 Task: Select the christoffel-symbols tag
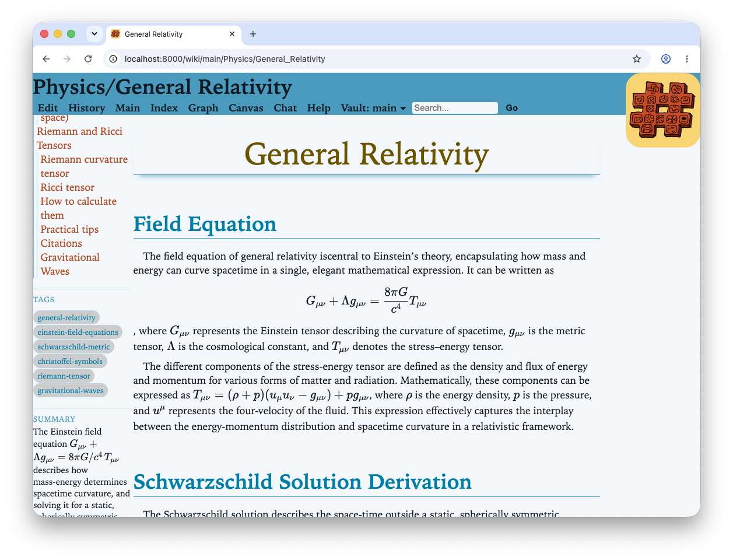(70, 361)
